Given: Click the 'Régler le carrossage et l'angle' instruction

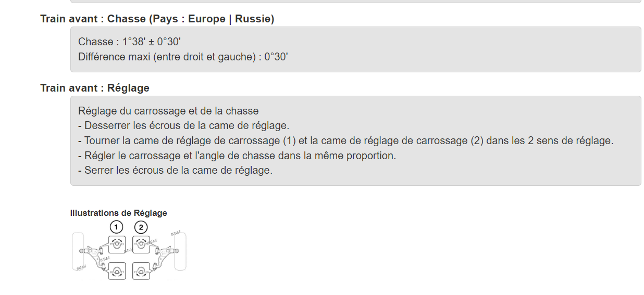Looking at the screenshot, I should click(x=237, y=156).
